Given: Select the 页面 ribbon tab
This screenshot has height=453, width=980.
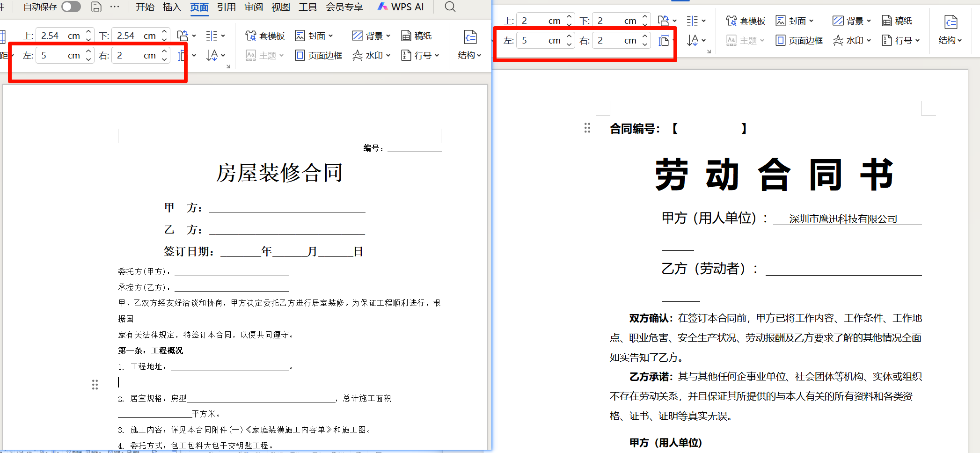Looking at the screenshot, I should (x=199, y=7).
